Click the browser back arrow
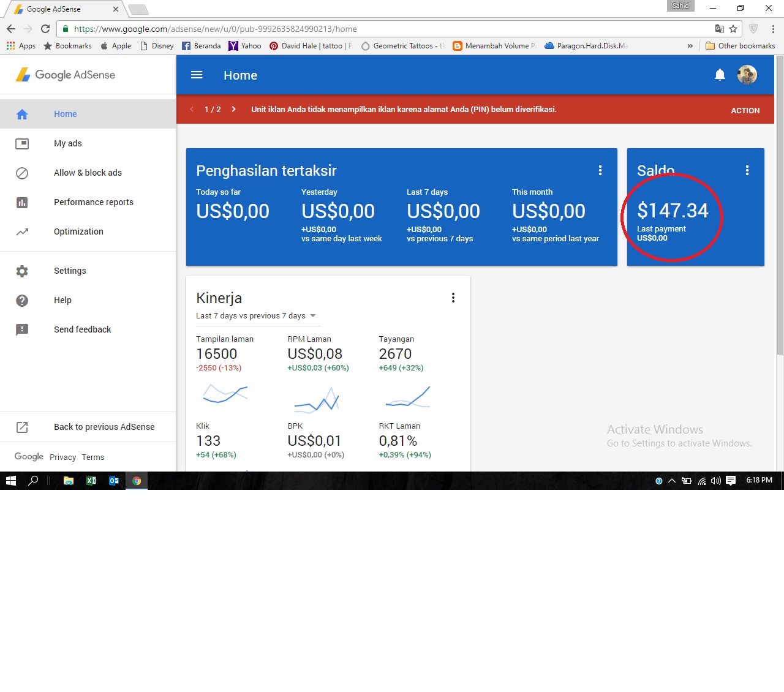The width and height of the screenshot is (784, 692). click(11, 29)
